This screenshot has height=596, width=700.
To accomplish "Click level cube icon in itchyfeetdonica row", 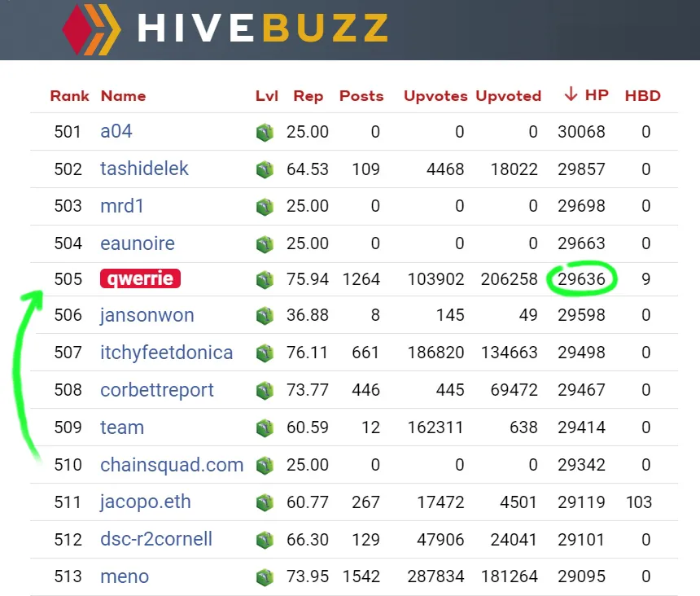I will [265, 353].
